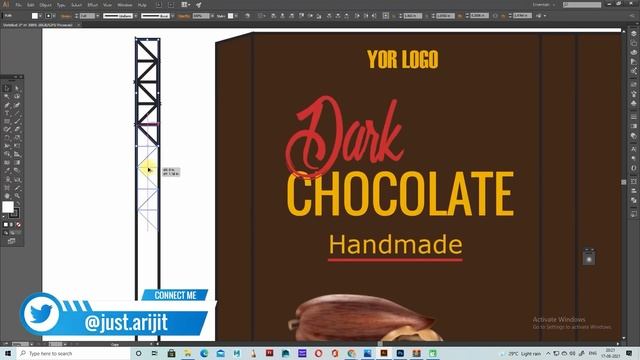
Task: Select the Type tool
Action: click(7, 113)
